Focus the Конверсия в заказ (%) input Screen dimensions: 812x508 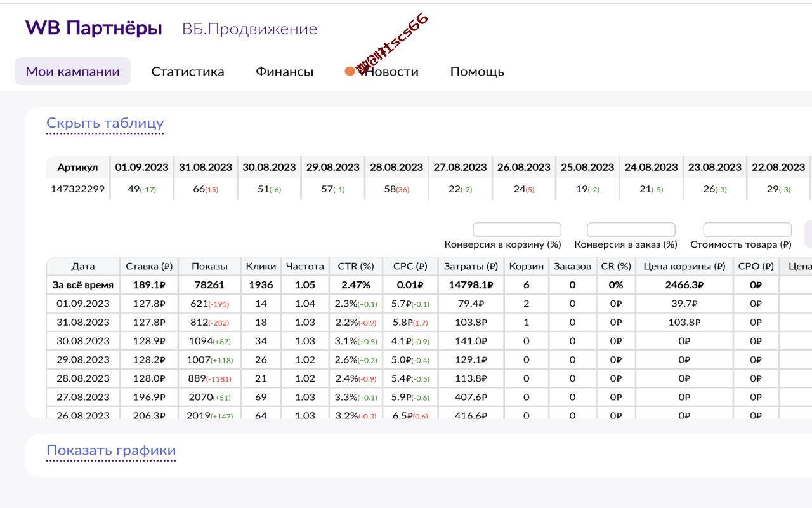pyautogui.click(x=631, y=229)
